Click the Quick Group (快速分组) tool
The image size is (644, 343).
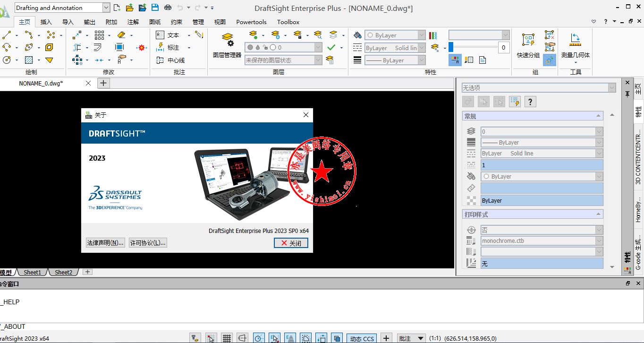pos(528,46)
